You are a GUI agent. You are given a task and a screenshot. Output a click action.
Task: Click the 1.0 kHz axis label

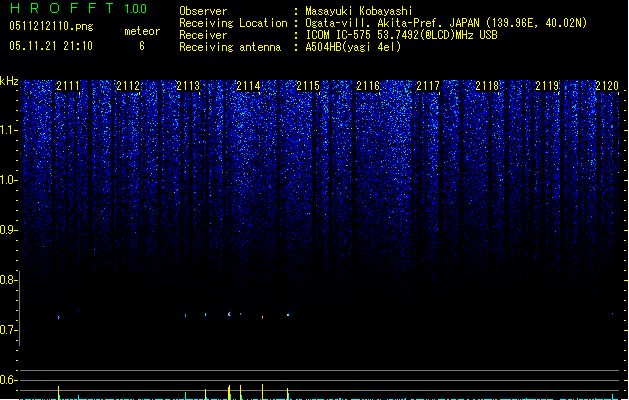[x=8, y=180]
